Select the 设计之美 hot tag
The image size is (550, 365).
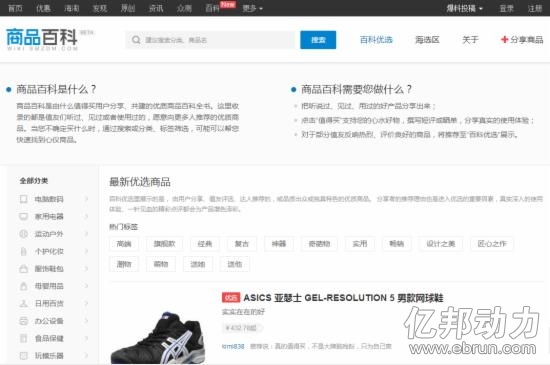pos(441,244)
